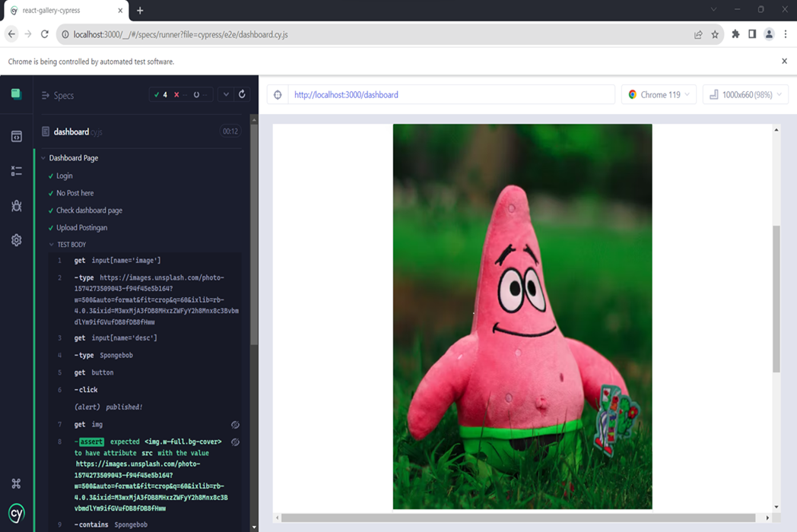
Task: Close the react-gallery-cypress tab
Action: point(120,10)
